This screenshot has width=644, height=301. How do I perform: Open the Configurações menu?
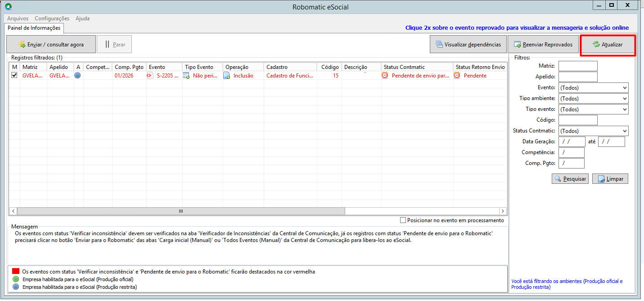click(x=52, y=18)
